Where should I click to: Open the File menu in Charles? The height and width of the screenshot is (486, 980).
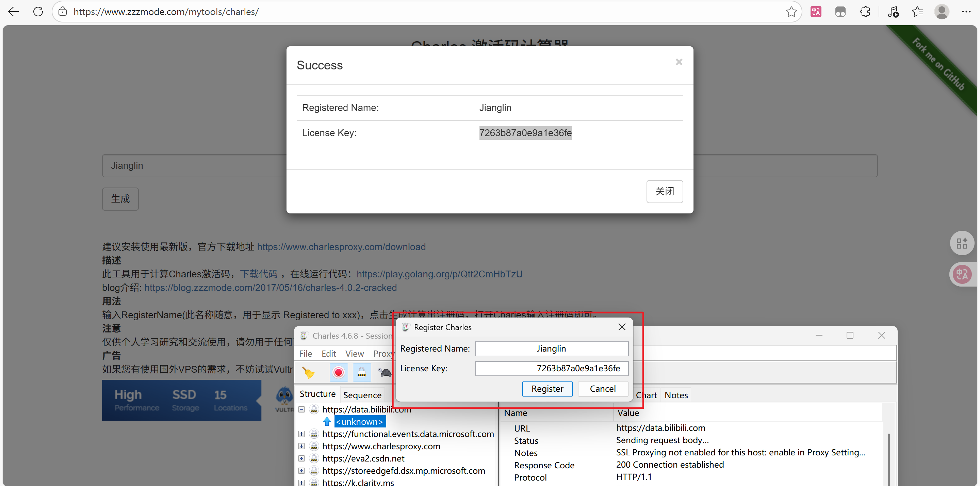click(x=306, y=354)
